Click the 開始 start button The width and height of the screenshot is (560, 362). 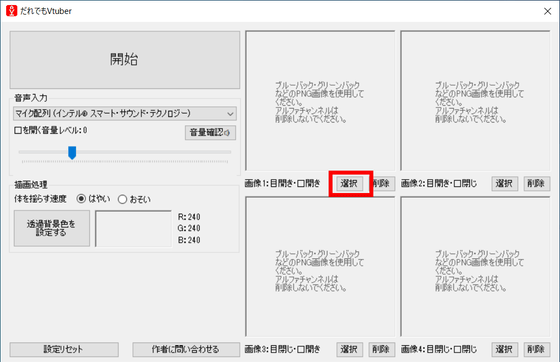click(125, 60)
